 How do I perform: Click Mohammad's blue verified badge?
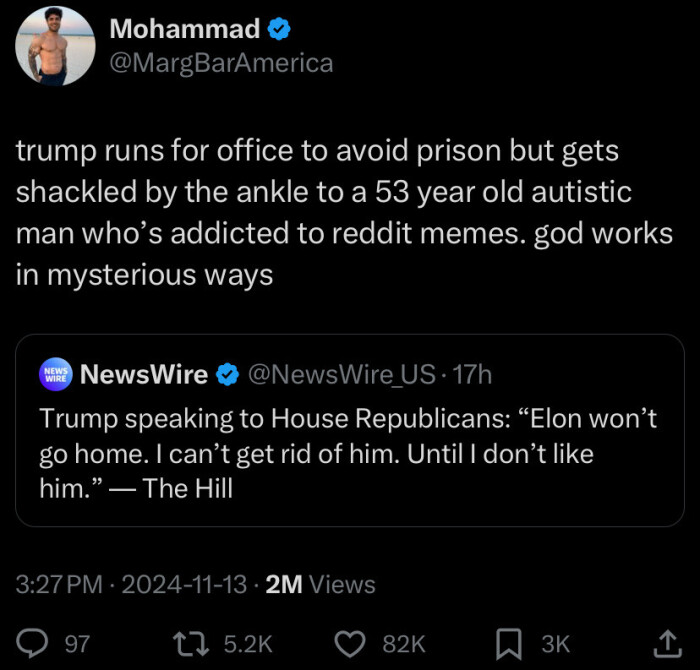tap(279, 30)
